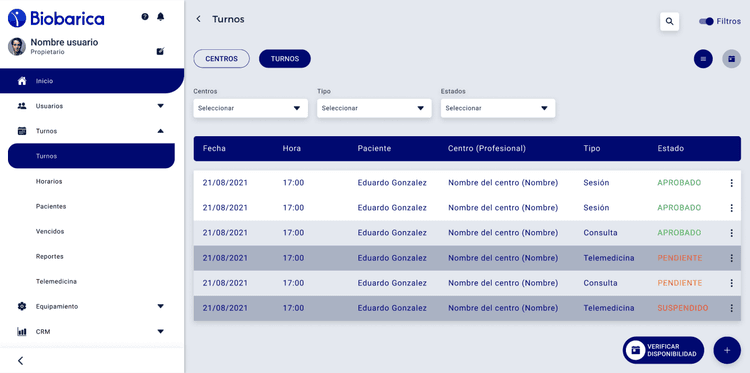Click the Equipamiento gear icon

click(x=22, y=306)
